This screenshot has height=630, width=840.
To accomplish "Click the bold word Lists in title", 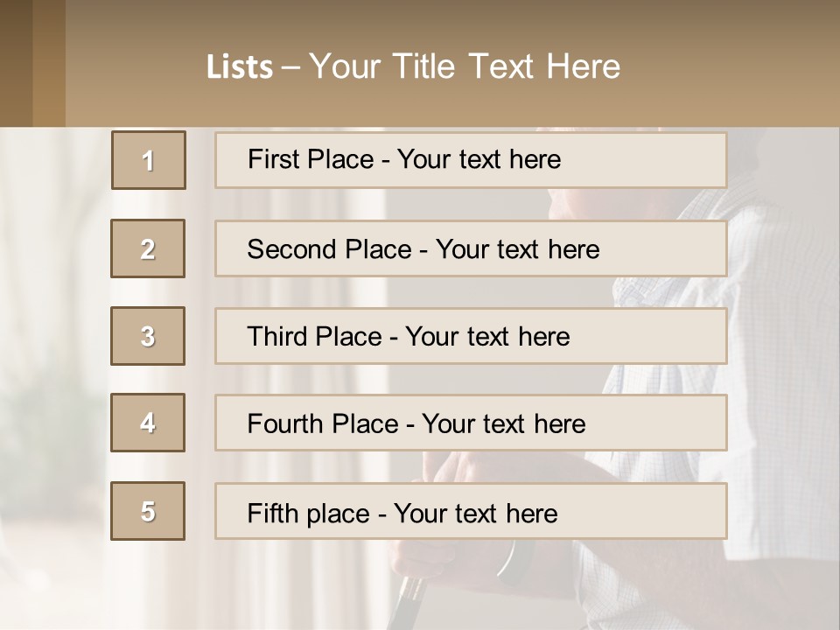I will pos(240,67).
